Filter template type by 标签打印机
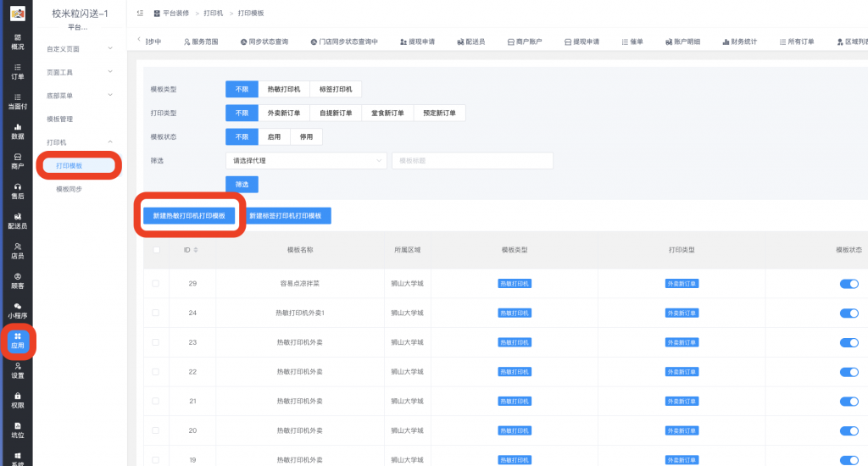 point(336,89)
